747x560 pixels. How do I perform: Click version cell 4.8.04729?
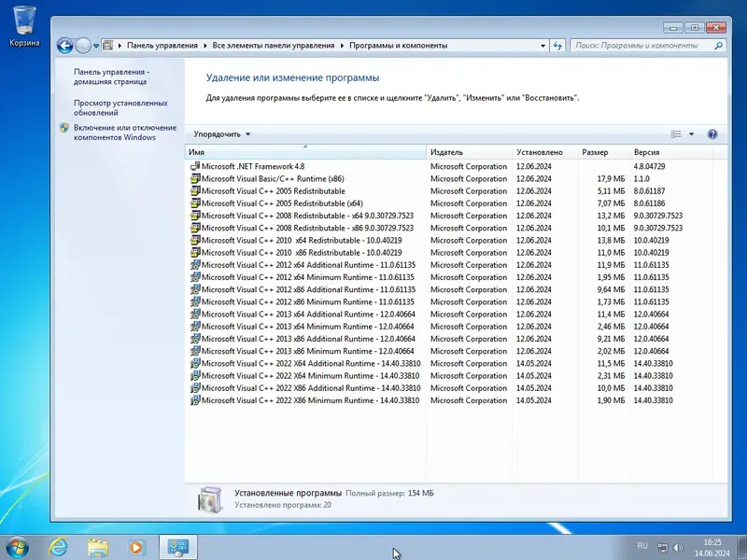coord(649,166)
